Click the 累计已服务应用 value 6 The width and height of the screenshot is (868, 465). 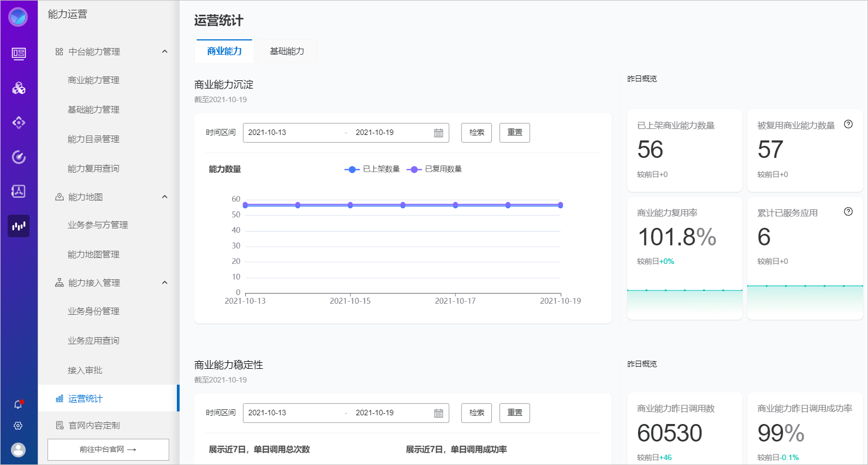[764, 237]
